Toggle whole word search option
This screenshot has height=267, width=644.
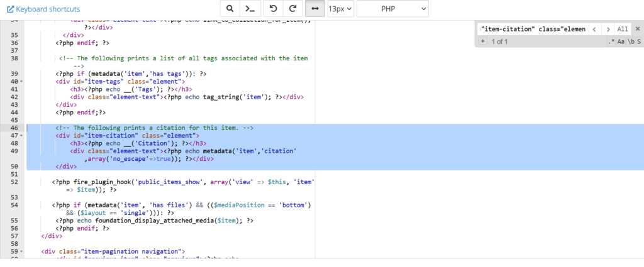tap(630, 41)
